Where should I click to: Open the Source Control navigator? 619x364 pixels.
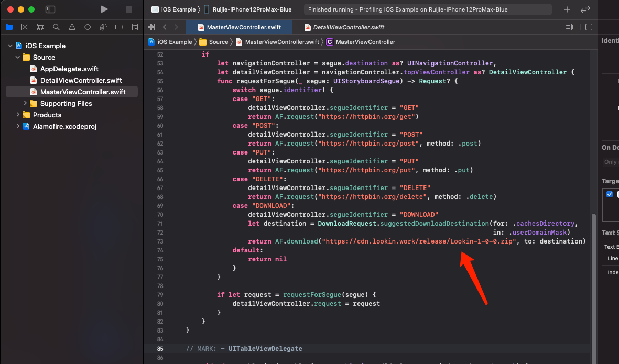25,27
